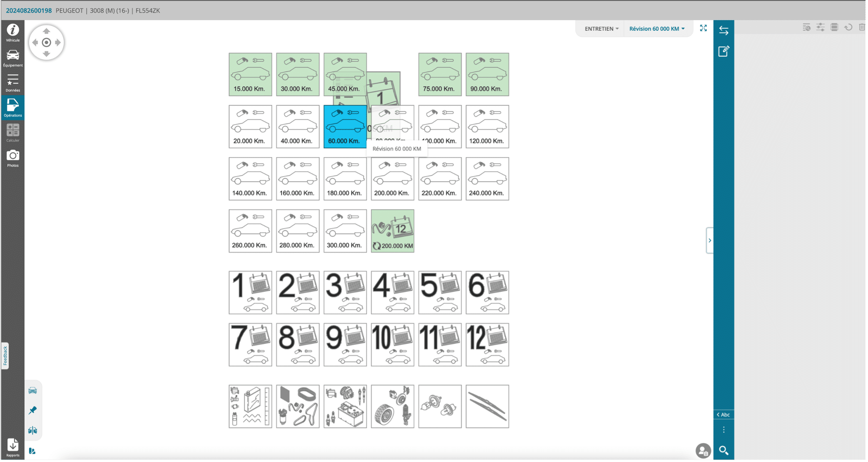Screen dimensions: 868x462
Task: Click the swap arrows icon
Action: 724,30
